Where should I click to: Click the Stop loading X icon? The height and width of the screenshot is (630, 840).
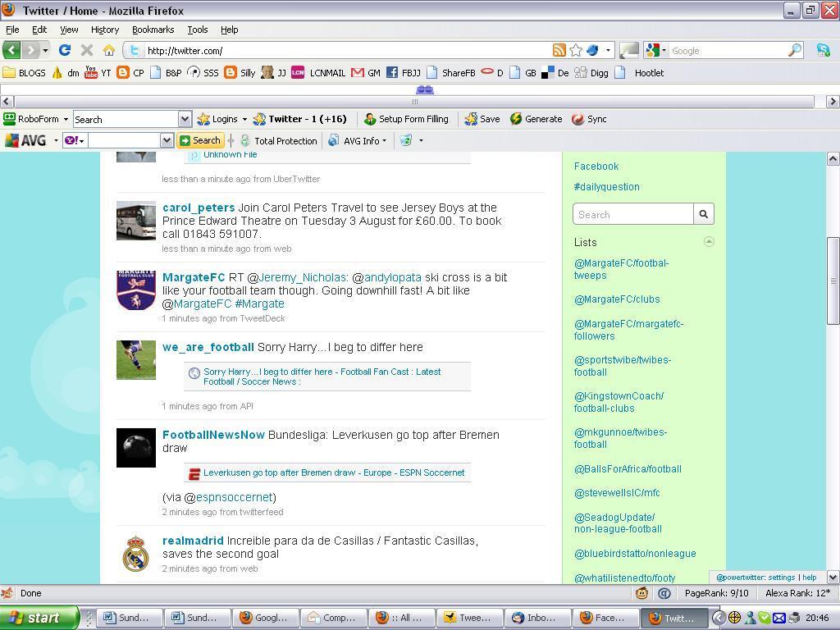coord(87,50)
